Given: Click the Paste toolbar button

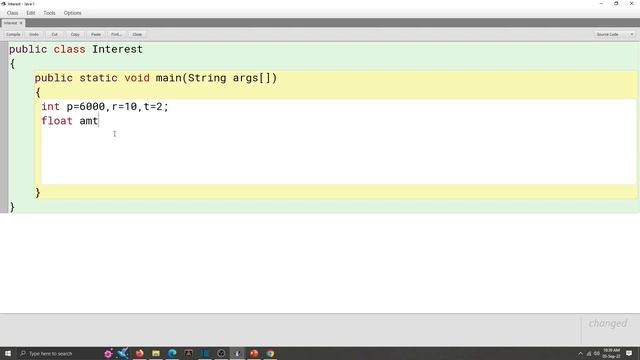Looking at the screenshot, I should [96, 35].
